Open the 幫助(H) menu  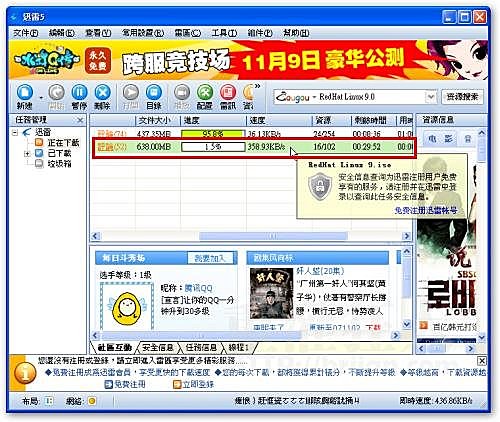coord(296,33)
